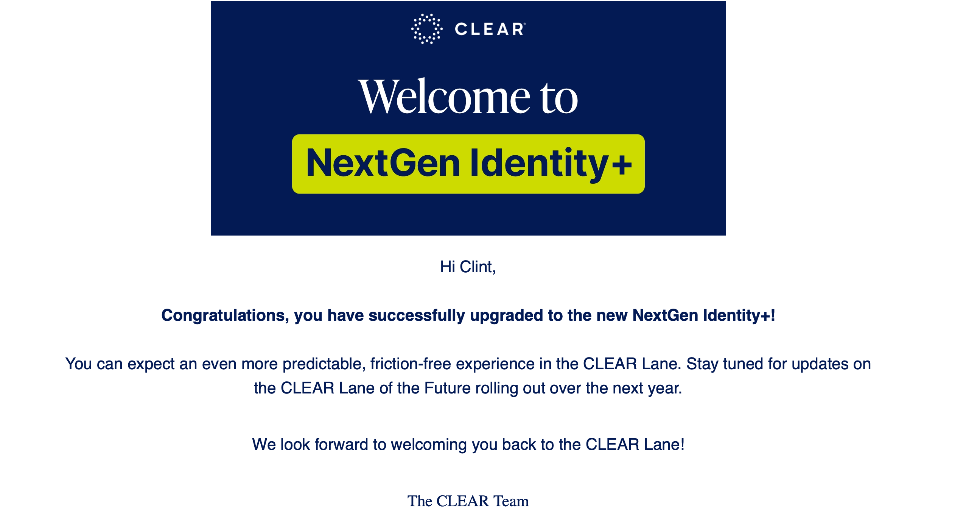
Task: Click the bold Congratulations upgrade message
Action: tap(468, 315)
